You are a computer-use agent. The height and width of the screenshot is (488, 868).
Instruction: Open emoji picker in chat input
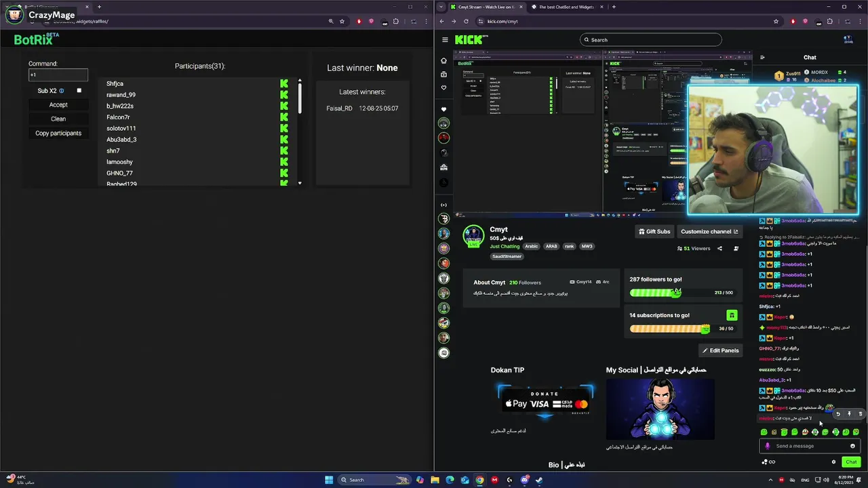[852, 446]
